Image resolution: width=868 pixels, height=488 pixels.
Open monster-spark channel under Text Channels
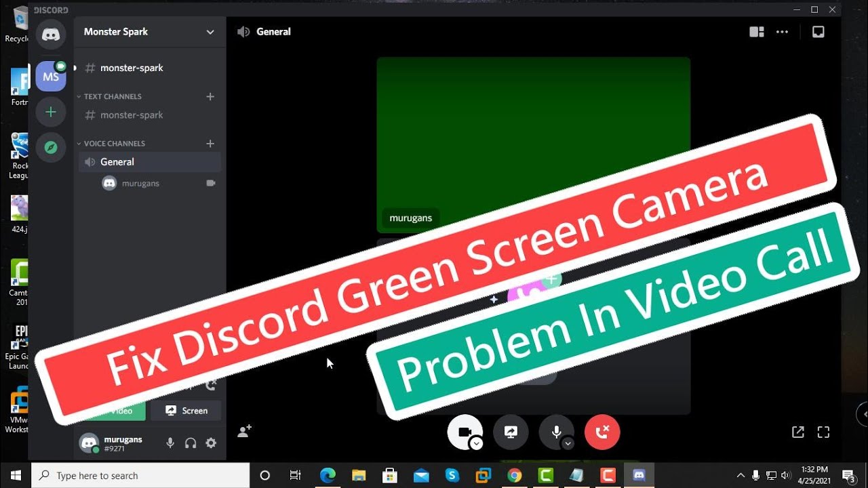tap(149, 115)
